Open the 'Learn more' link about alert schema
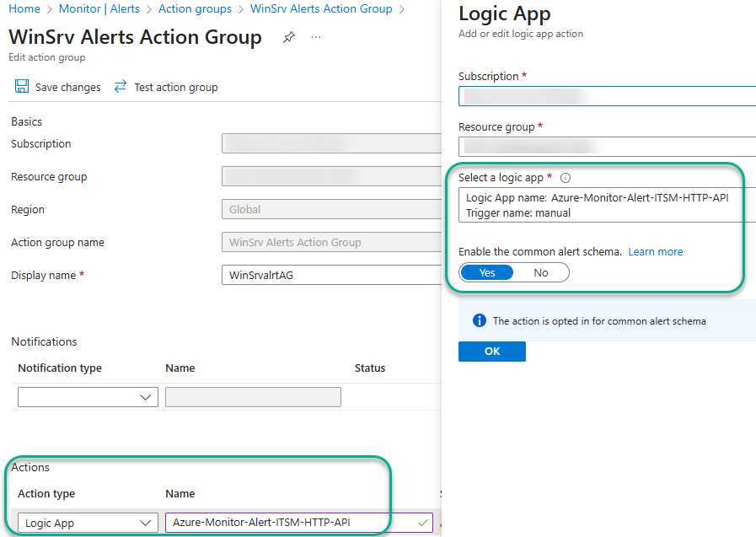 tap(655, 251)
